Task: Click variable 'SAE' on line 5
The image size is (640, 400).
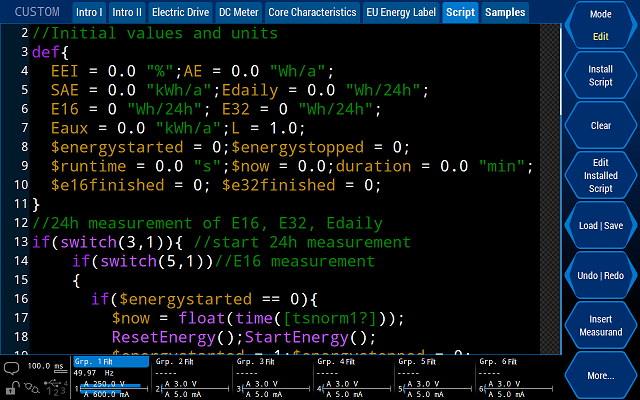Action: pyautogui.click(x=64, y=90)
